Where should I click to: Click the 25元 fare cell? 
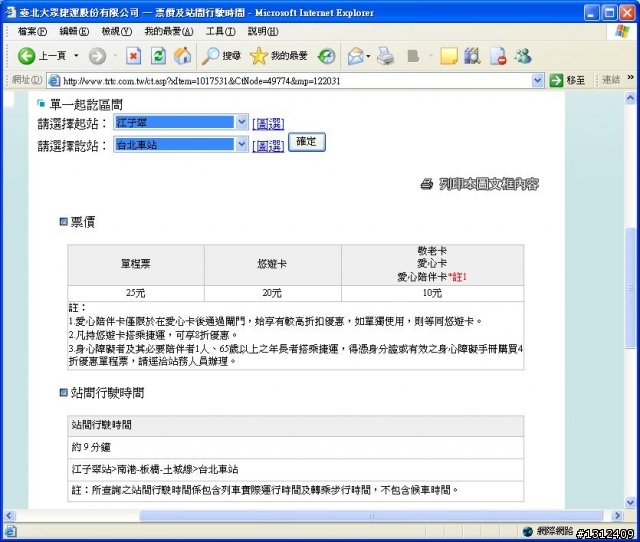click(136, 293)
